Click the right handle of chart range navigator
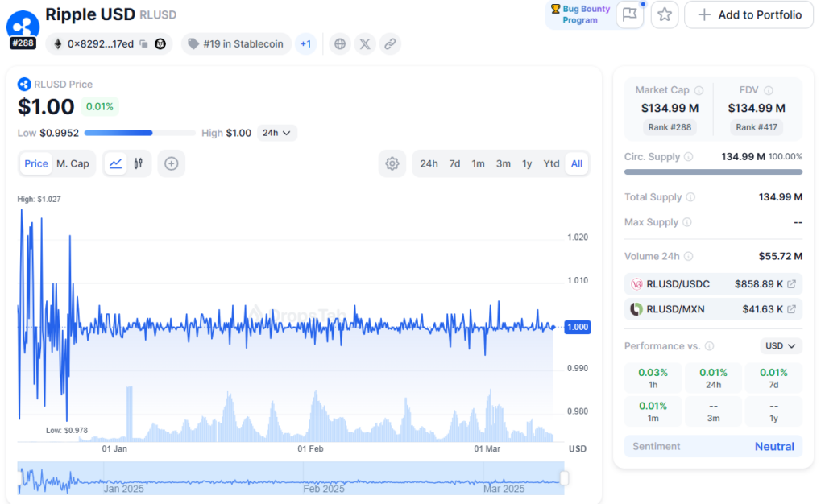The image size is (825, 504). click(564, 478)
